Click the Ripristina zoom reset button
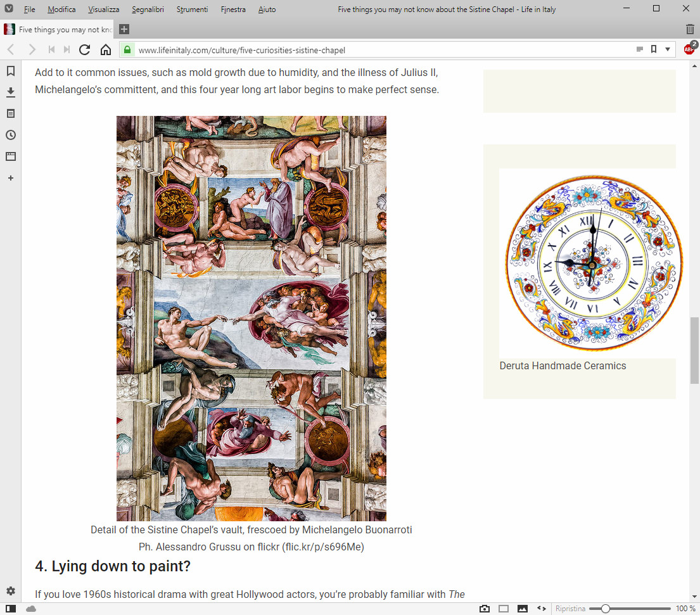Screen dimensions: 700x615 pyautogui.click(x=570, y=609)
